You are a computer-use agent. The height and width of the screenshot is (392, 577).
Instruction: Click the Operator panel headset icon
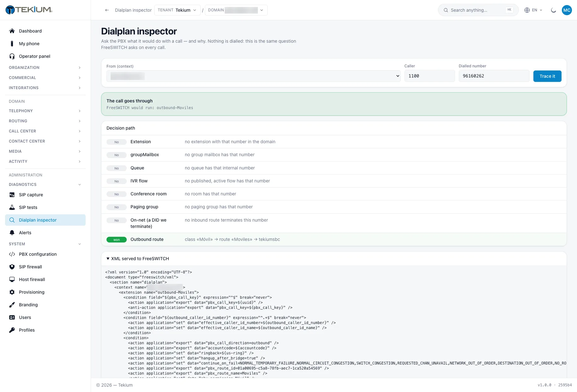click(12, 56)
